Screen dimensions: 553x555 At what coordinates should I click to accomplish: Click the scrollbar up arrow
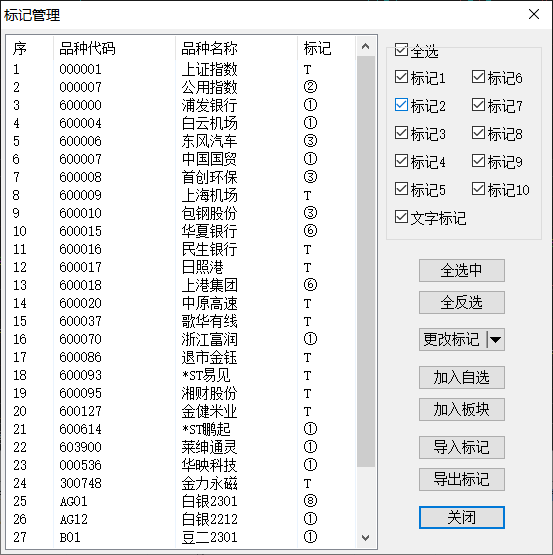pos(366,46)
